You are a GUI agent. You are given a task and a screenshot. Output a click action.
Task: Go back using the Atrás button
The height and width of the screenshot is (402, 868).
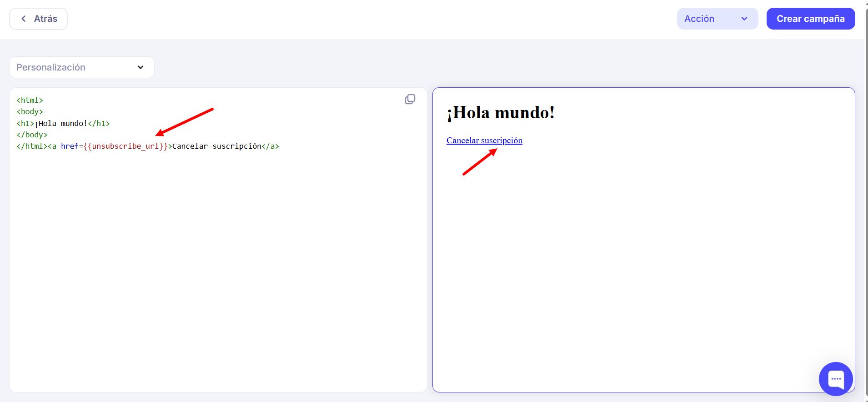tap(39, 19)
